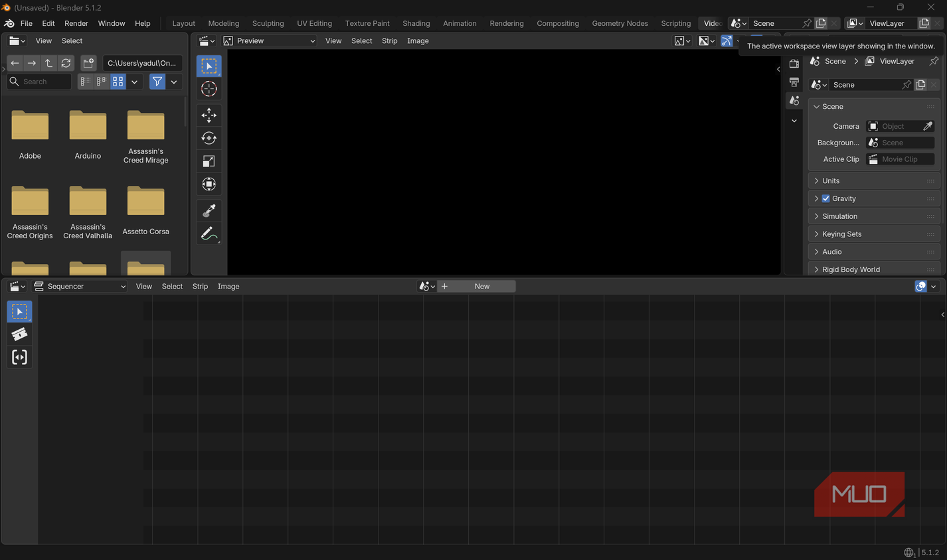Open the Render properties tab
The width and height of the screenshot is (947, 560).
coord(794,64)
